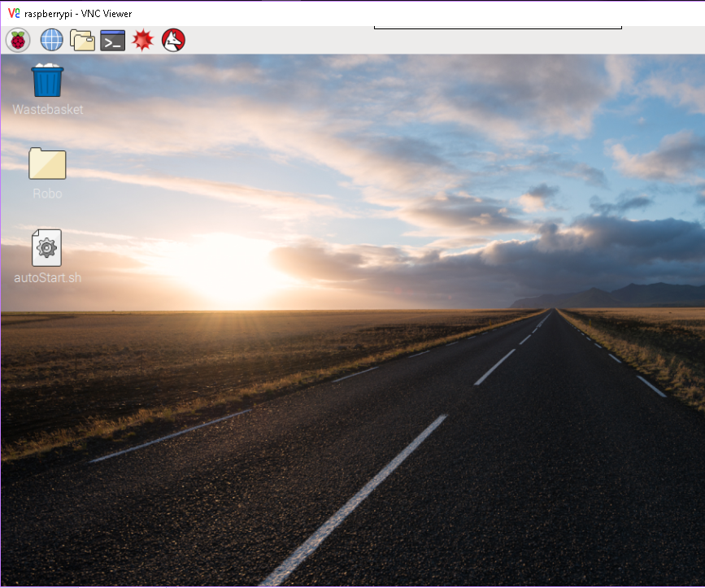Image resolution: width=705 pixels, height=588 pixels.
Task: Open the Wolfram Language wolf icon
Action: [172, 39]
